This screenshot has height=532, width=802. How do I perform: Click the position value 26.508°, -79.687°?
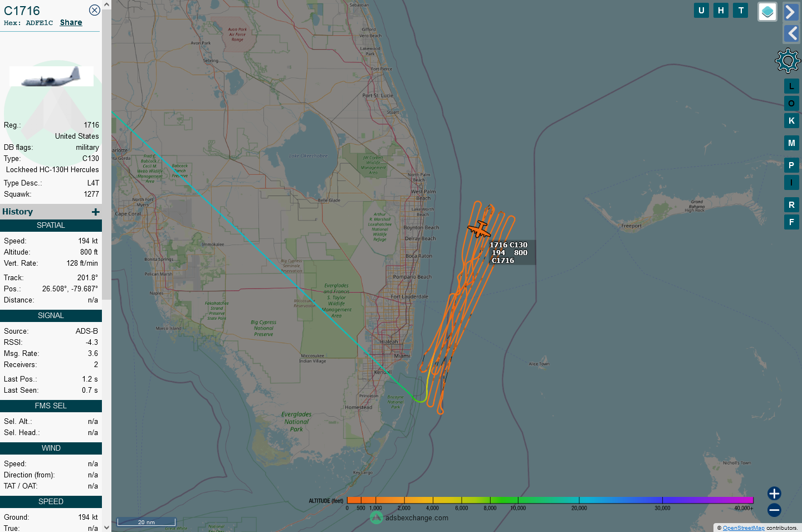70,289
